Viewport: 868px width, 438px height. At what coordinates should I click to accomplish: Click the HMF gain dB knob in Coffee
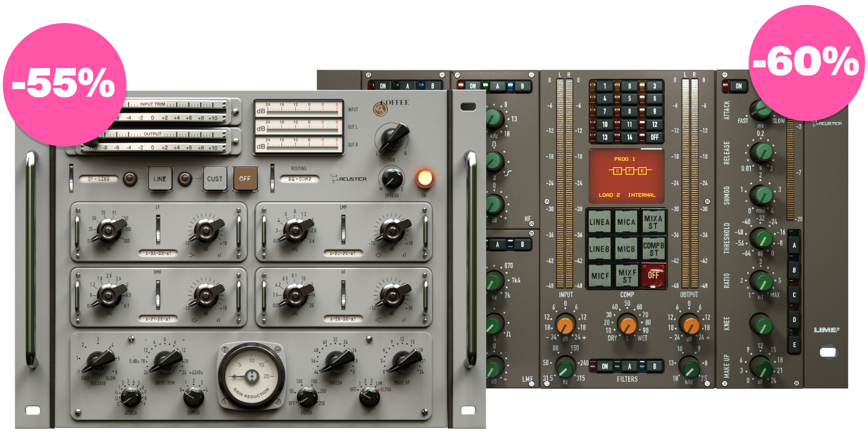pos(207,295)
